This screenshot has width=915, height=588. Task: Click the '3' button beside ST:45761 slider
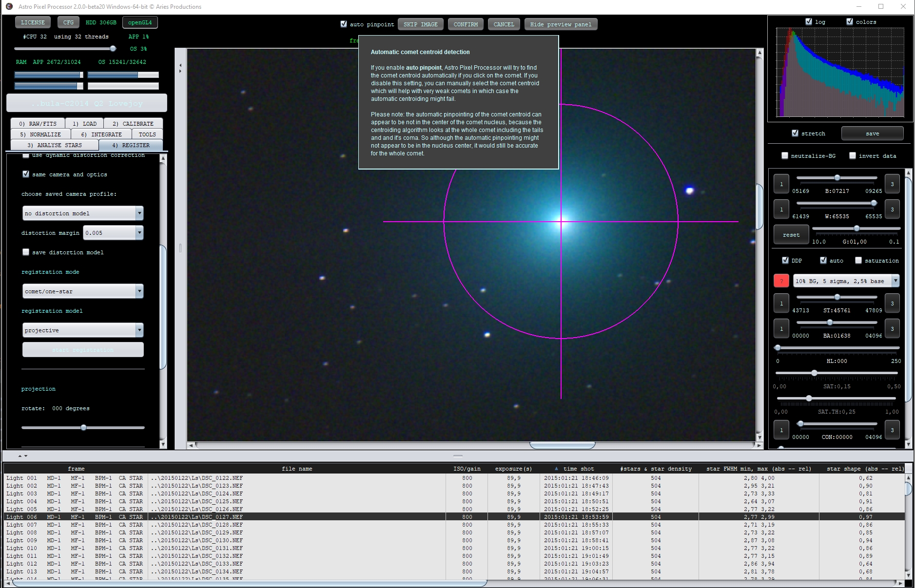tap(892, 303)
